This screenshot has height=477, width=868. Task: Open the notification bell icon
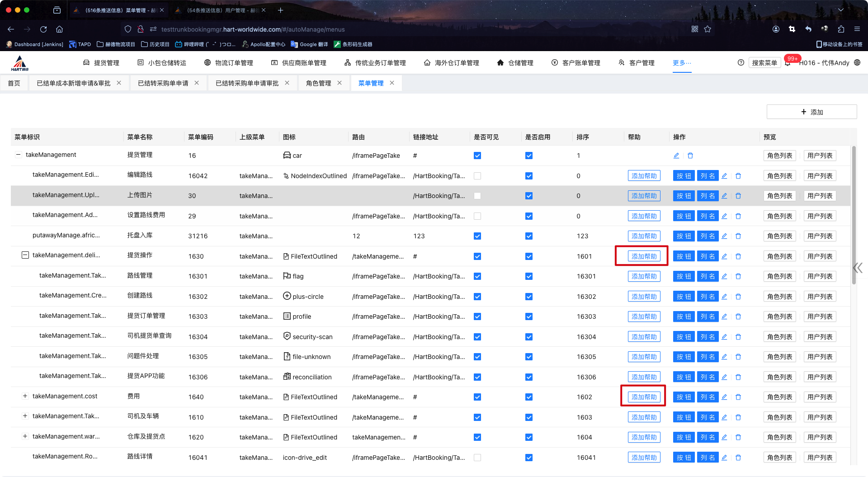[788, 63]
